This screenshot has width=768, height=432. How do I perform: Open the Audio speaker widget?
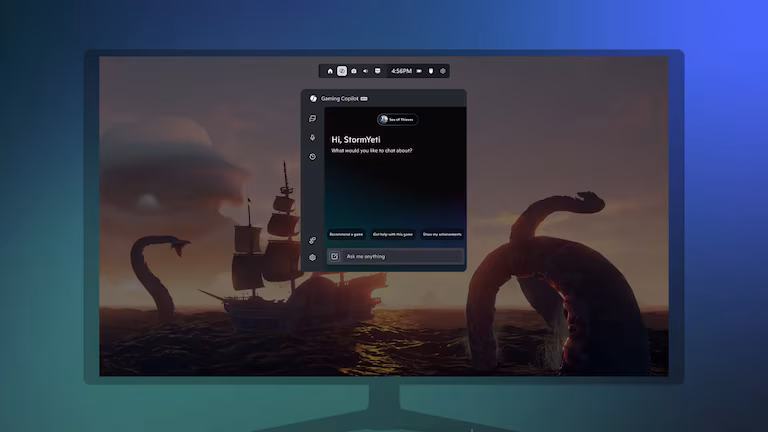click(365, 71)
